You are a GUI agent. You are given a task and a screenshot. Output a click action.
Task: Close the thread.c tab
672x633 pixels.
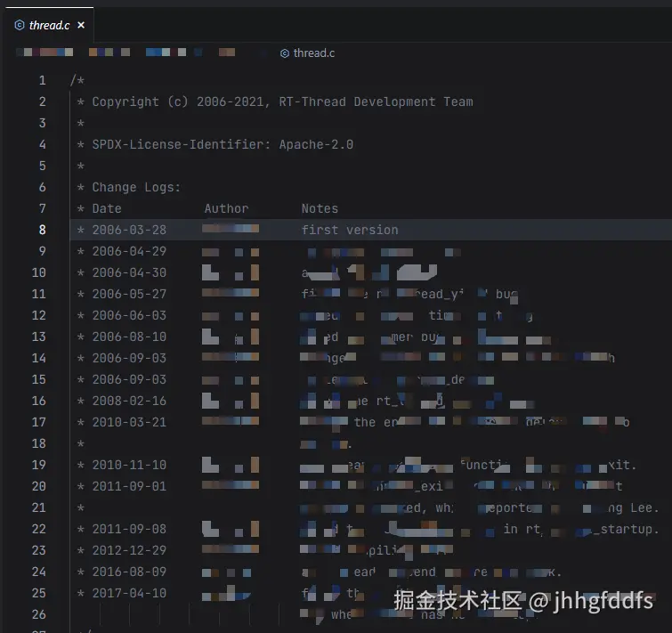click(x=81, y=25)
